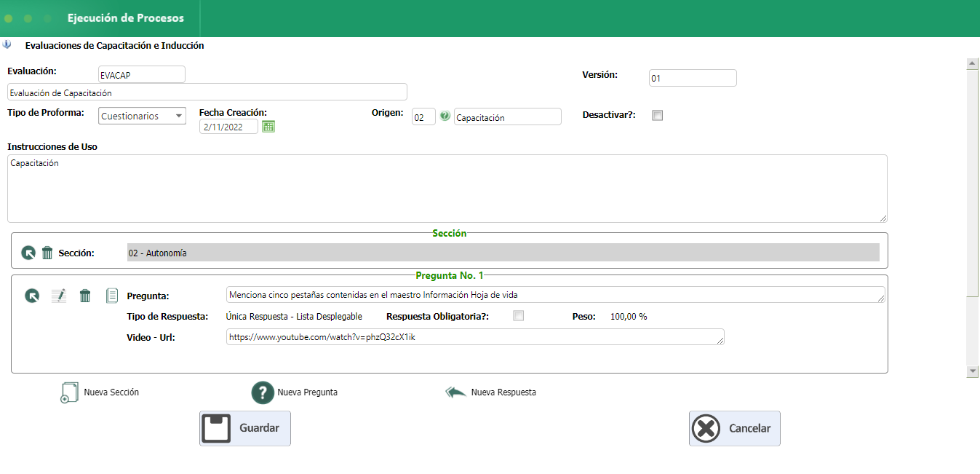The width and height of the screenshot is (980, 474).
Task: Click the Nueva Pregunta question mark icon
Action: coord(262,392)
